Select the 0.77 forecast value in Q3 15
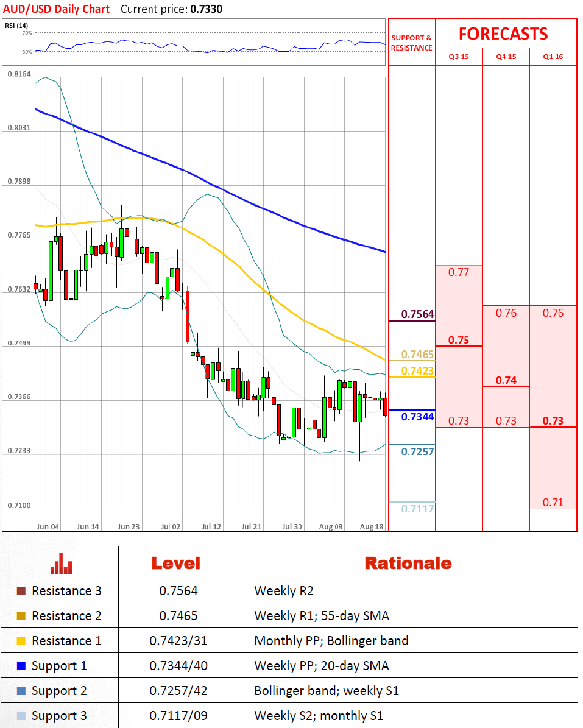 pos(459,272)
